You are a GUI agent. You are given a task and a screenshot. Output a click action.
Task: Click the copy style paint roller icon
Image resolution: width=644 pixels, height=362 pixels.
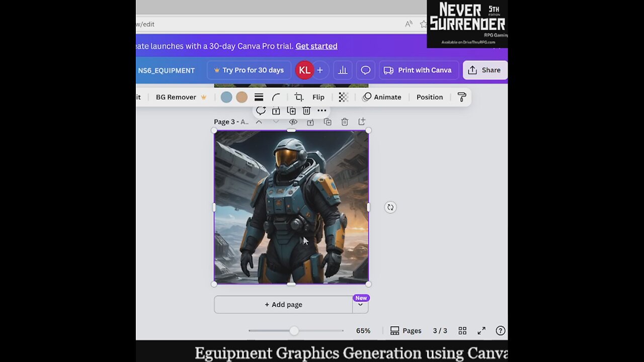[462, 97]
